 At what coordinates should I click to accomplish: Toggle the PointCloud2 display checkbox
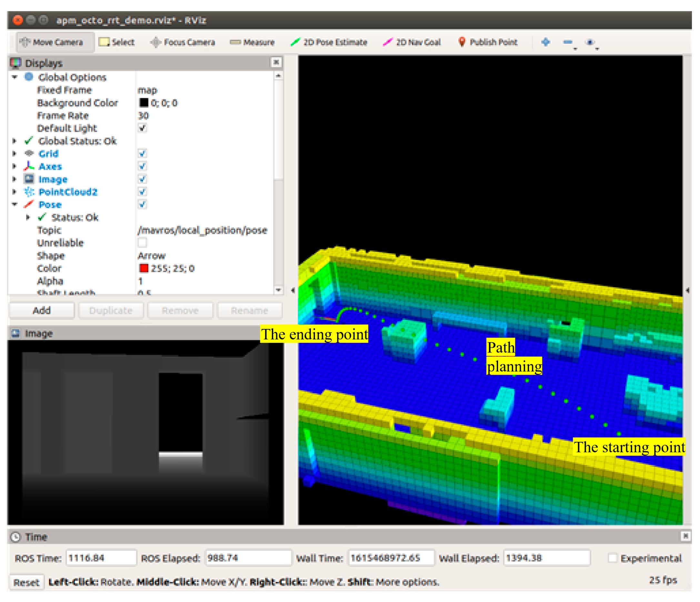142,192
